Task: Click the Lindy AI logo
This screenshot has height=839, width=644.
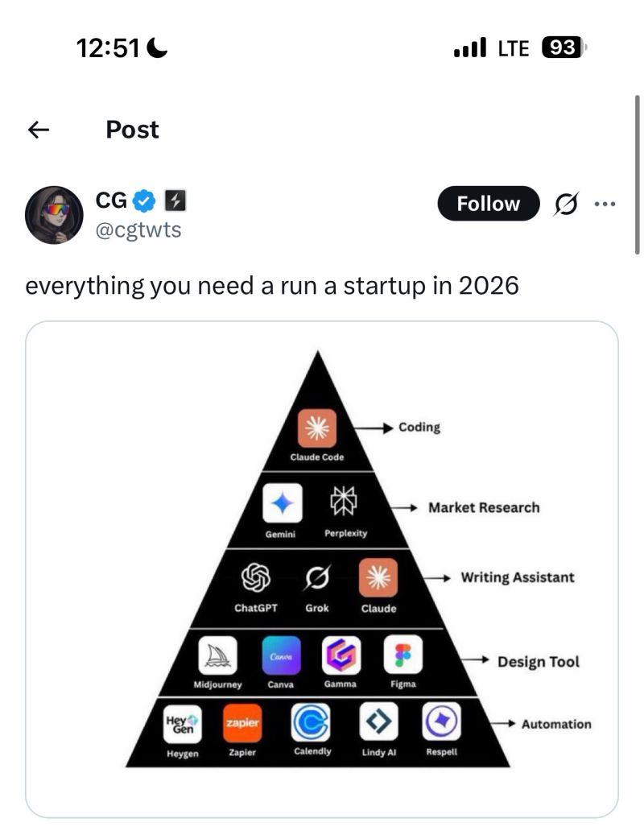Action: 378,722
